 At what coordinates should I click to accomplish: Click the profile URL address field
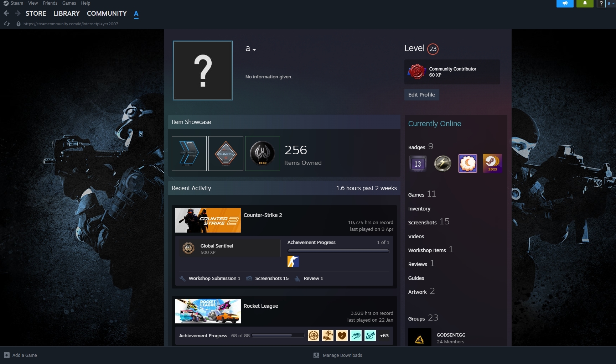point(71,24)
